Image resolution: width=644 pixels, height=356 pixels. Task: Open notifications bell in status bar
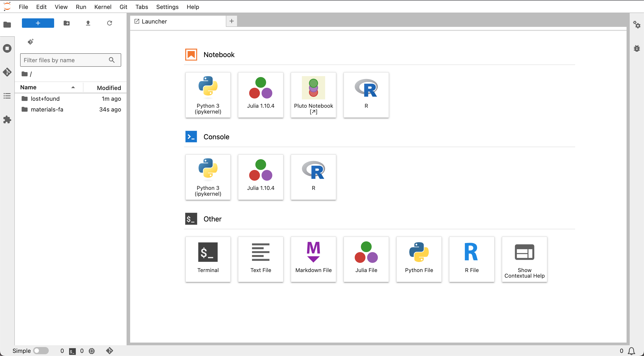point(631,351)
